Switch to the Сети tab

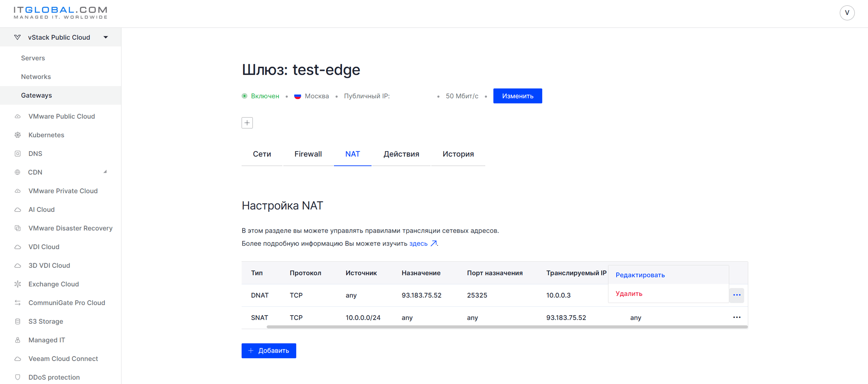(x=262, y=154)
